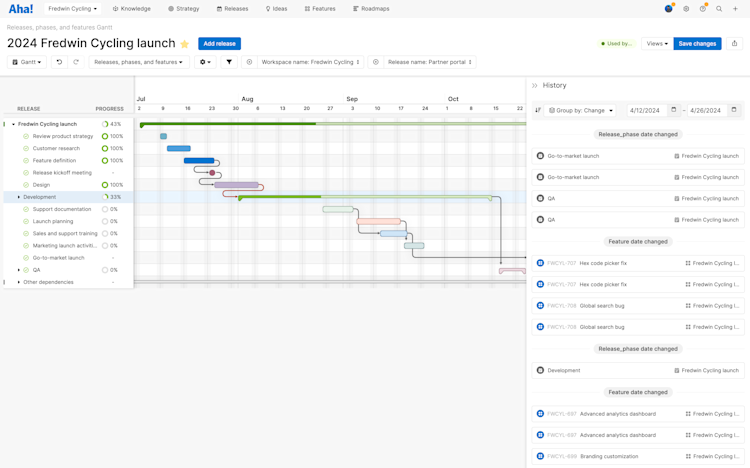Click the redo arrow icon
This screenshot has height=468, width=750.
(76, 62)
